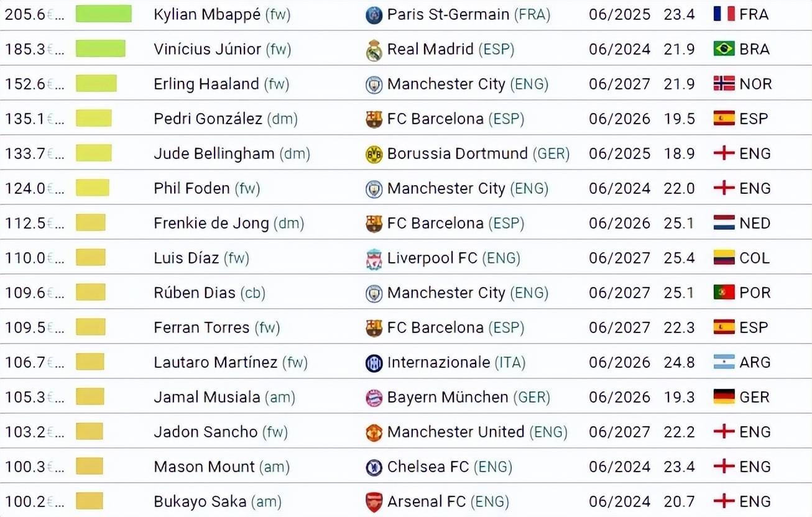
Task: Click the green value bar for Mbappé
Action: [104, 14]
